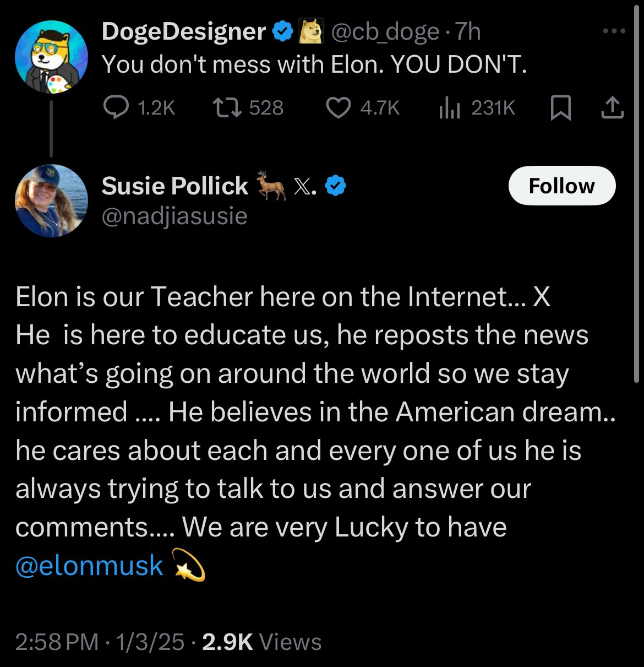Click Susie Pollick's verified checkmark

336,186
